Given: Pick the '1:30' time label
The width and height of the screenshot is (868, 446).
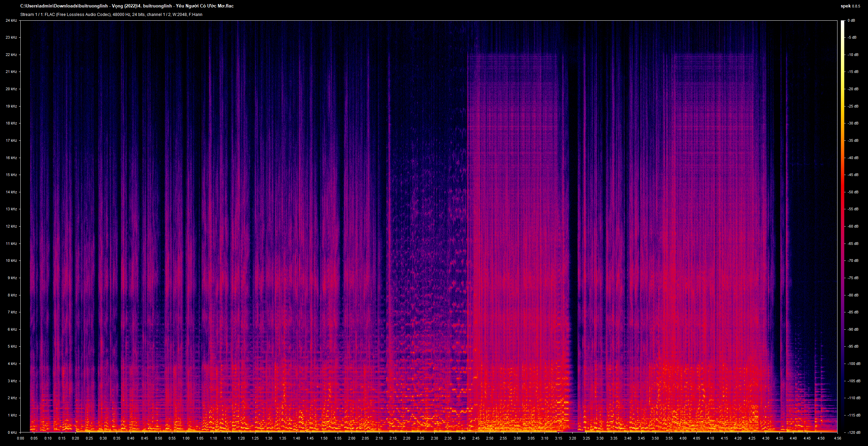Looking at the screenshot, I should 269,438.
